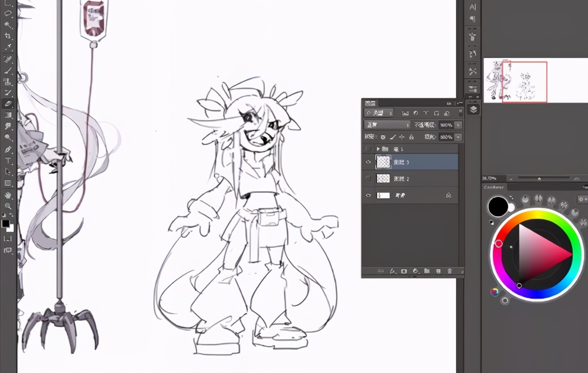Click the color wheel panel tab

pyautogui.click(x=494, y=187)
